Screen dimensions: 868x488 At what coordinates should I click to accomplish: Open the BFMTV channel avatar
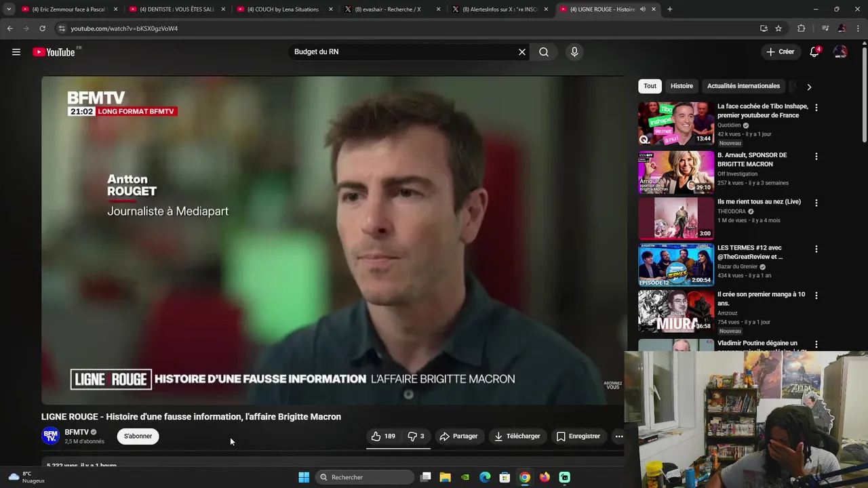click(50, 436)
